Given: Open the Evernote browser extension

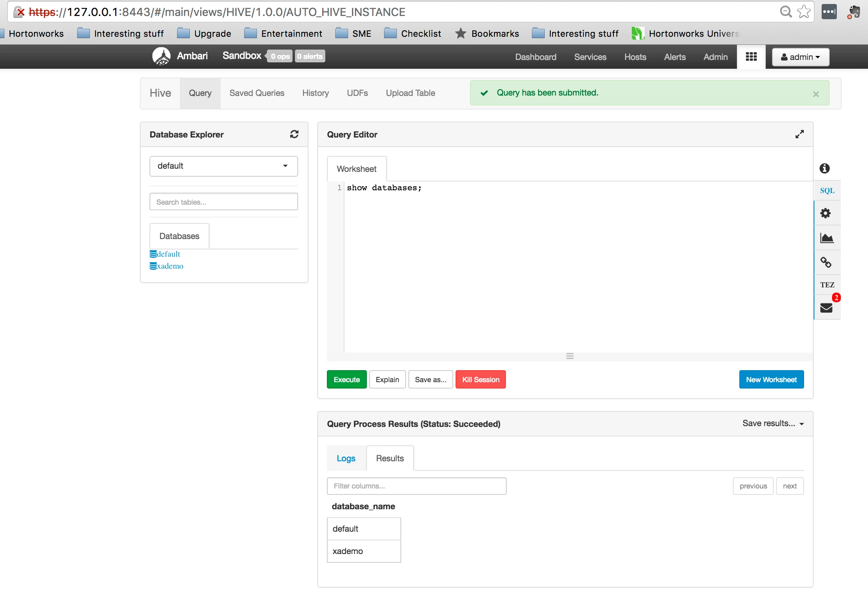Looking at the screenshot, I should [x=854, y=12].
